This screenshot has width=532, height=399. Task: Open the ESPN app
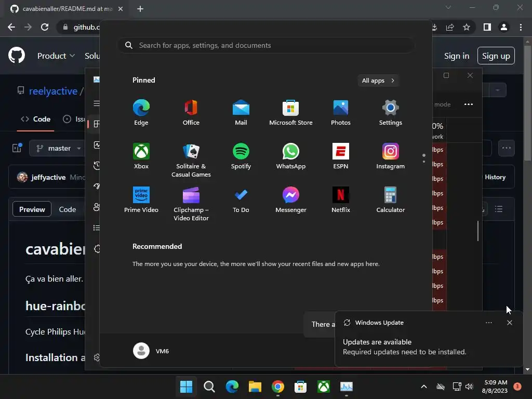(341, 156)
